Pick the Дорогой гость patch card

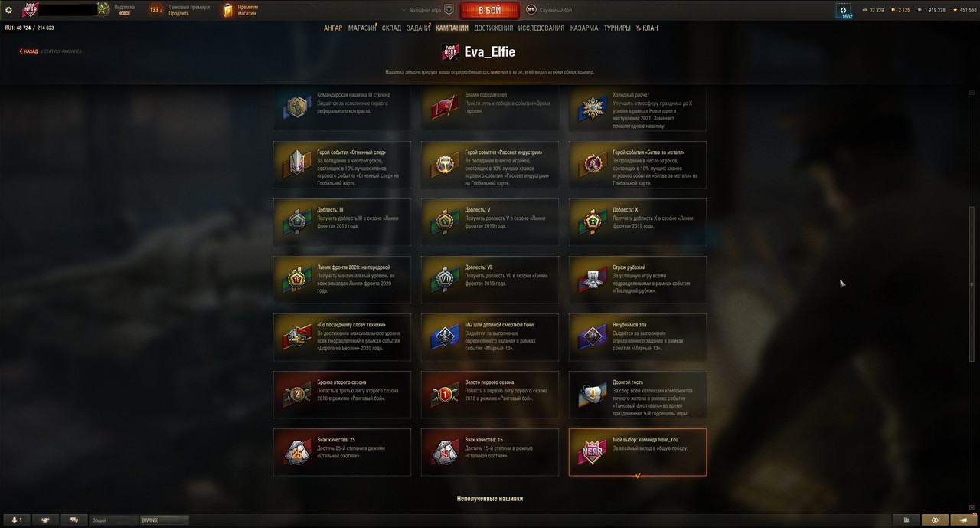click(638, 395)
